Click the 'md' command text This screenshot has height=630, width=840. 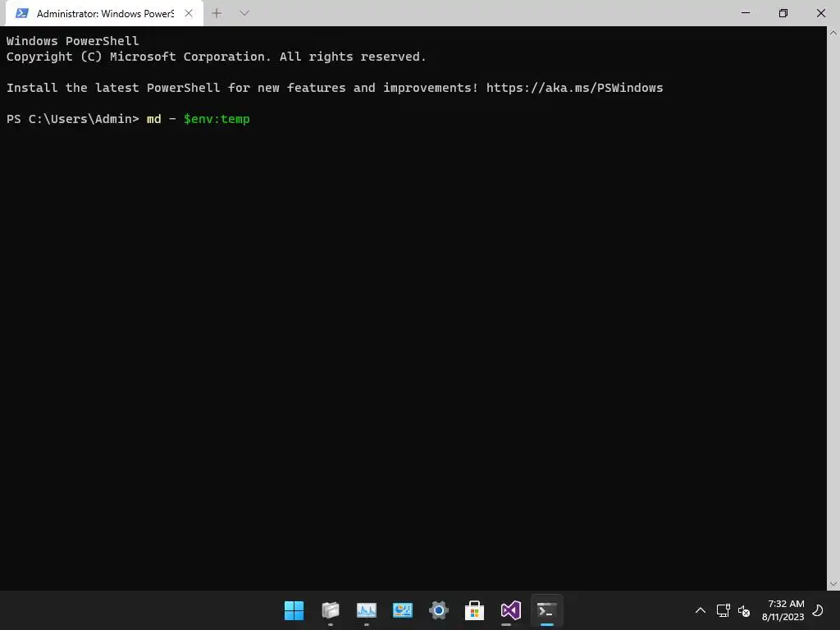(153, 119)
